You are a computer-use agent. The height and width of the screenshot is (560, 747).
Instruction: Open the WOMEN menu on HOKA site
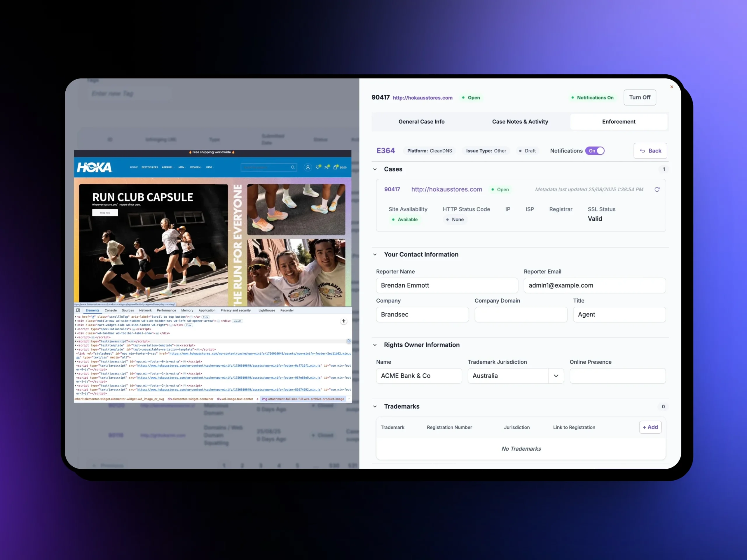click(196, 167)
